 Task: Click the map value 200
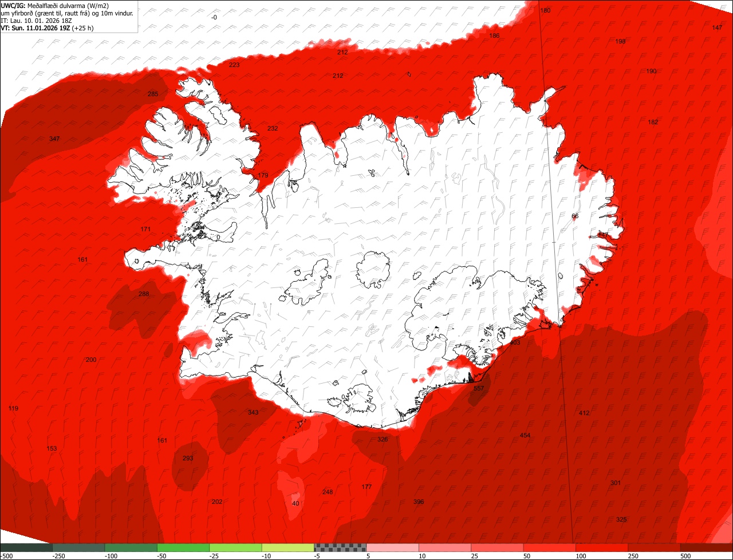pyautogui.click(x=91, y=360)
